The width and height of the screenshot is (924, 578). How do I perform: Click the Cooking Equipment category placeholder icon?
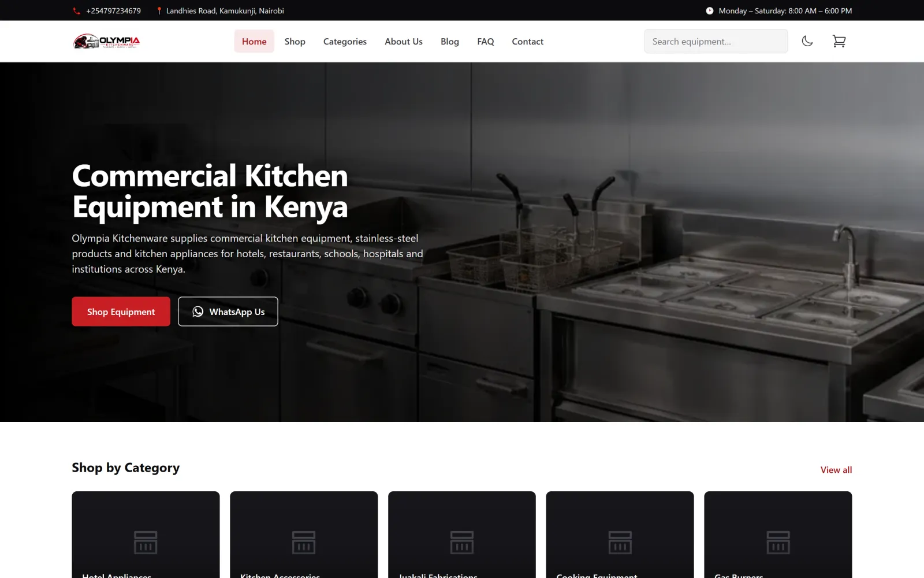coord(620,542)
